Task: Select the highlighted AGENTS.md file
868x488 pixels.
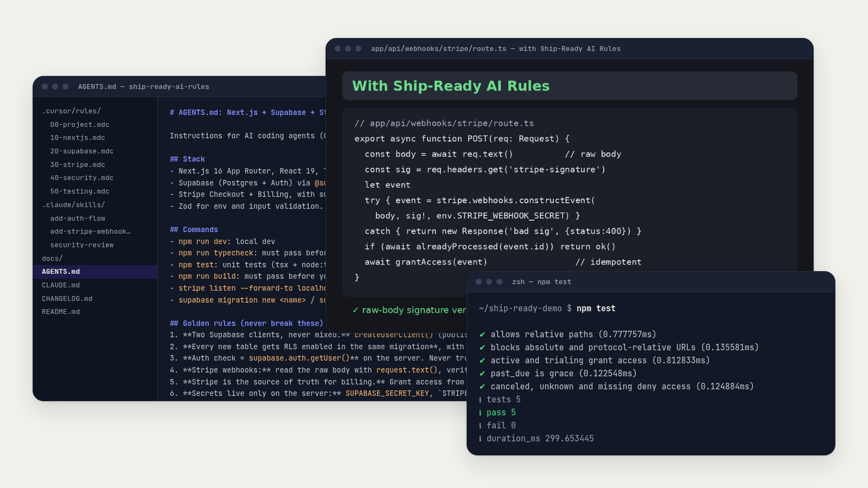Action: (x=95, y=272)
